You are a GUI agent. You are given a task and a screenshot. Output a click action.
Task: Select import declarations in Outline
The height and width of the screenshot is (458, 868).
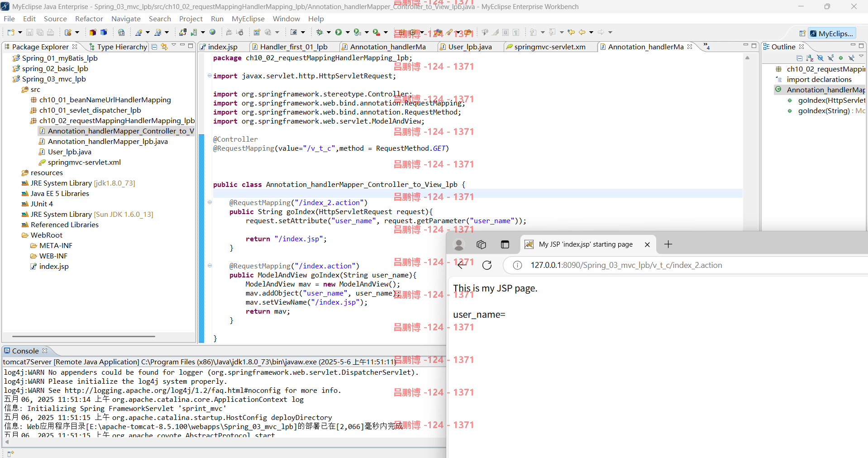click(x=819, y=79)
